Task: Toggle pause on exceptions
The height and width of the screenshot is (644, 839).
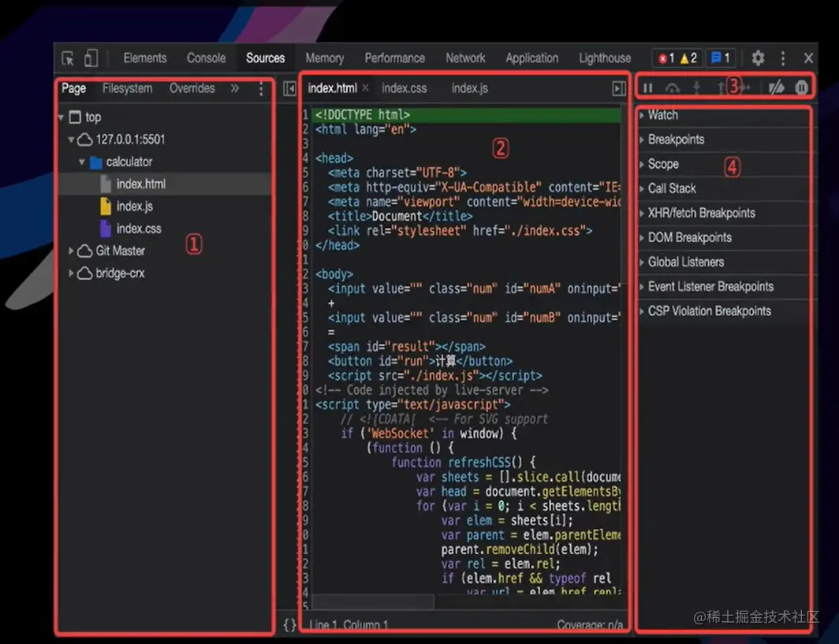Action: pyautogui.click(x=801, y=87)
